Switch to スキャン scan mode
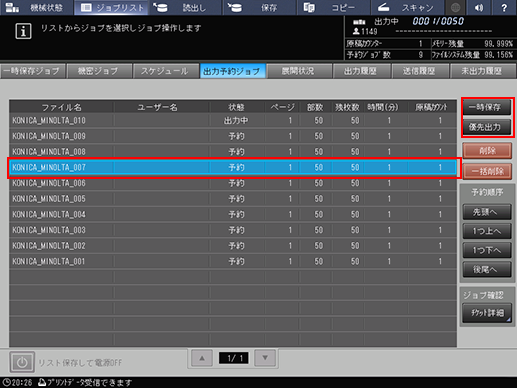This screenshot has height=388, width=517. pyautogui.click(x=407, y=7)
